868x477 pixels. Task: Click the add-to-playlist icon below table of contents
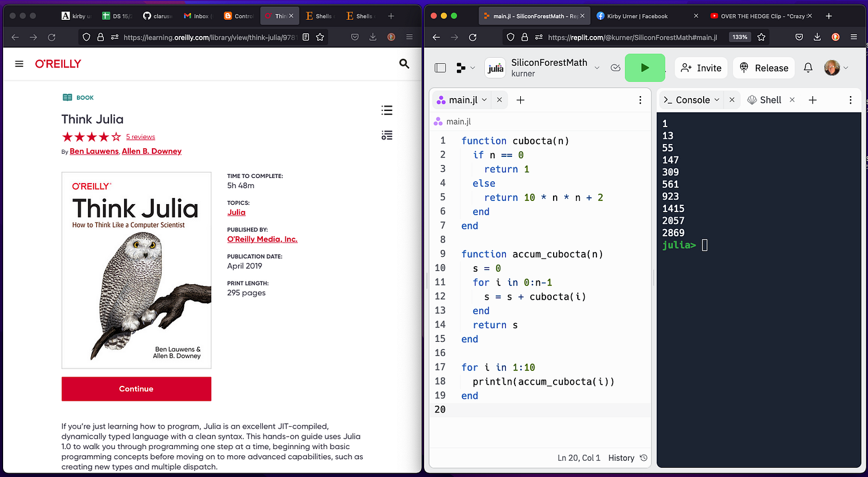pos(387,135)
